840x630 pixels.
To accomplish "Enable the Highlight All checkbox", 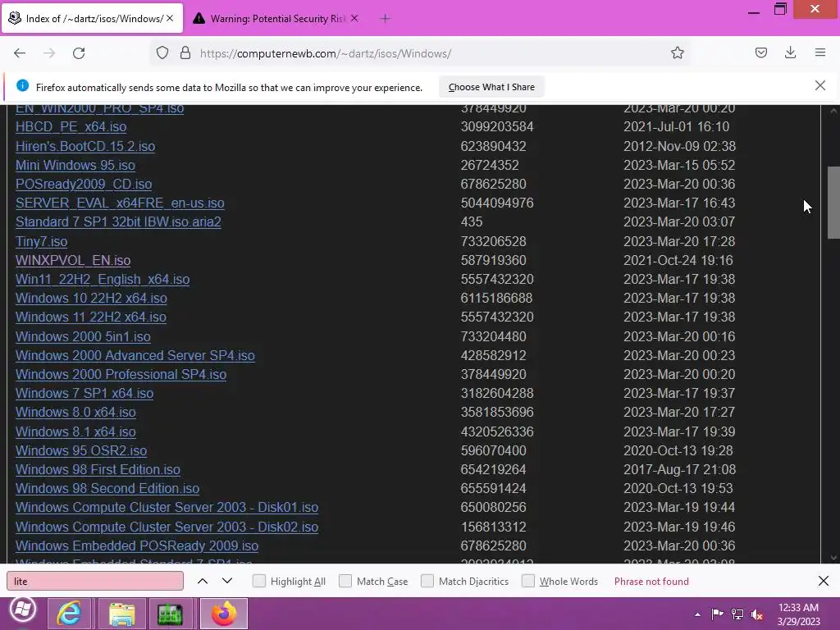I will (x=258, y=581).
